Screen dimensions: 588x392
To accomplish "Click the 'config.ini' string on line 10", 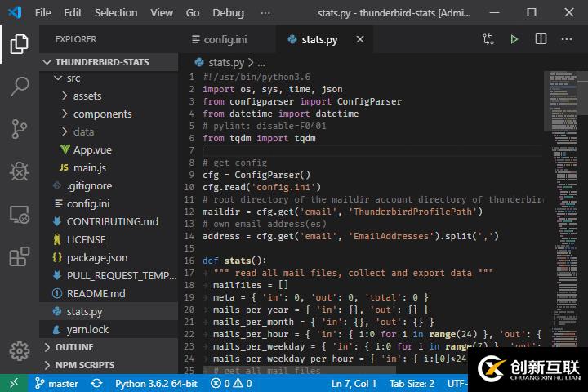I will pos(286,187).
